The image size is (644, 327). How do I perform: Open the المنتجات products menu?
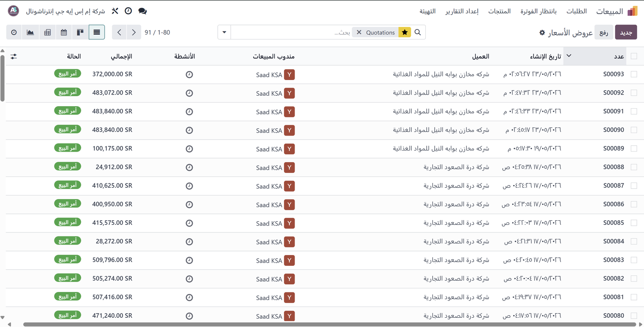click(500, 11)
